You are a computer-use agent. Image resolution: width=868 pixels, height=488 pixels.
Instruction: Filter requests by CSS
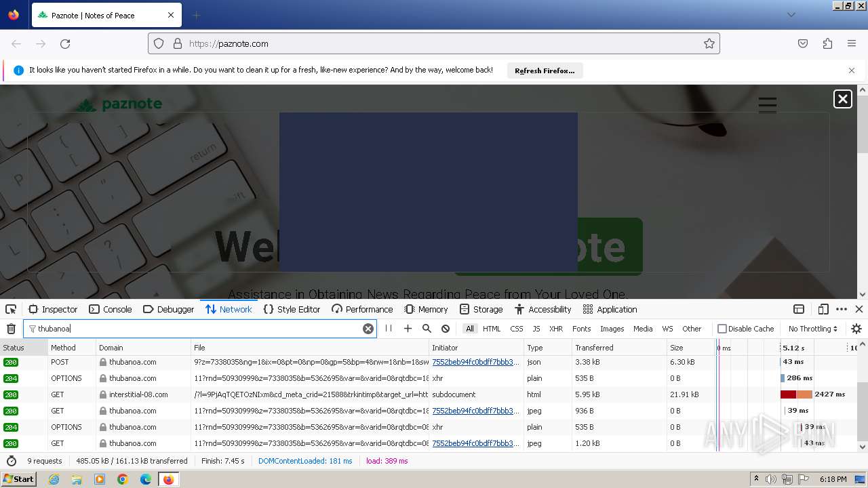[517, 329]
